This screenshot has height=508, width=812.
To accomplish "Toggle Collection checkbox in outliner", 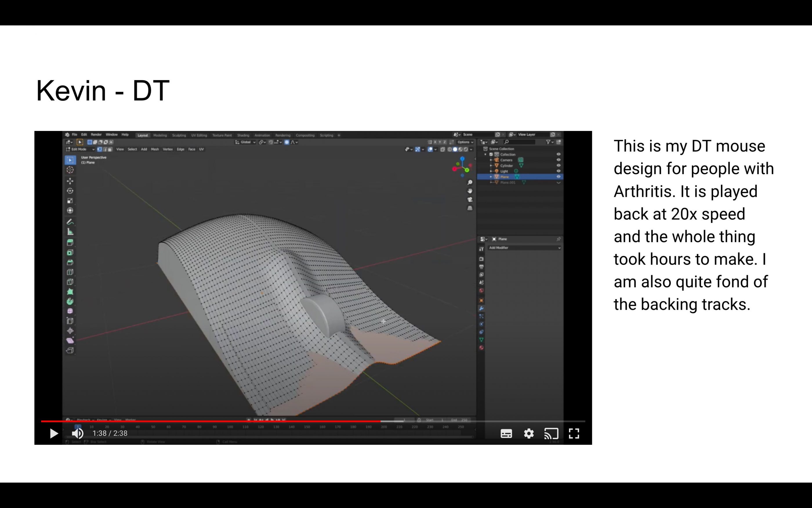I will pos(491,154).
